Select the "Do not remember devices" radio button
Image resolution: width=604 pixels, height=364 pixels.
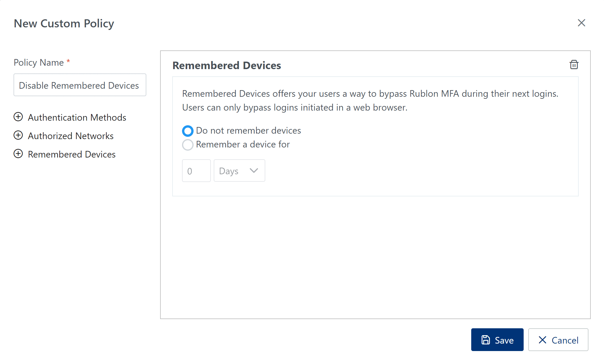[188, 131]
